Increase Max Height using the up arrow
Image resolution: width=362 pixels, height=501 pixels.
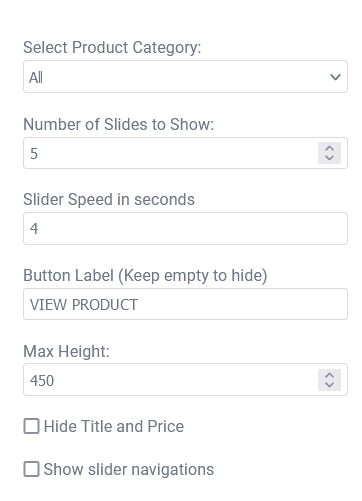pyautogui.click(x=329, y=375)
